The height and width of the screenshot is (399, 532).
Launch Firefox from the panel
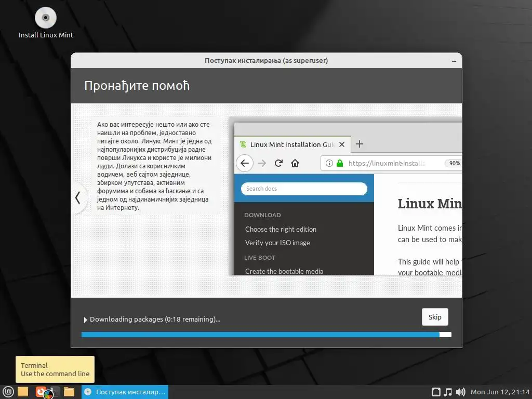pyautogui.click(x=41, y=392)
